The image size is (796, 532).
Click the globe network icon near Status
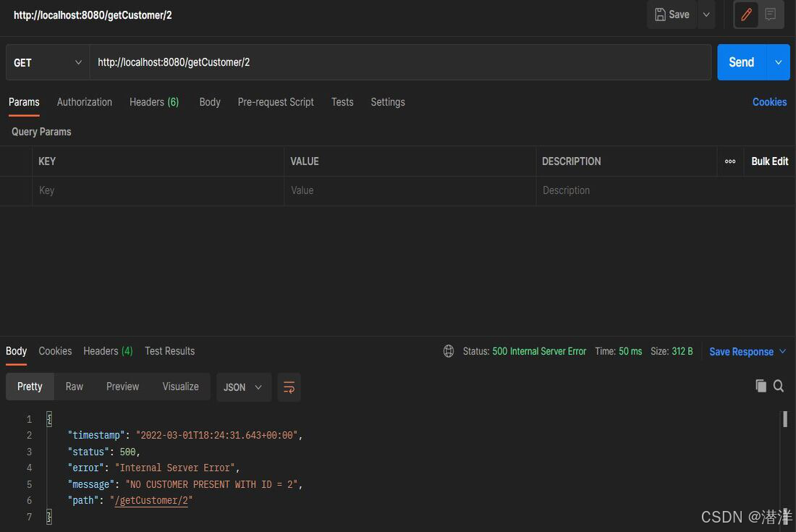[x=448, y=351]
